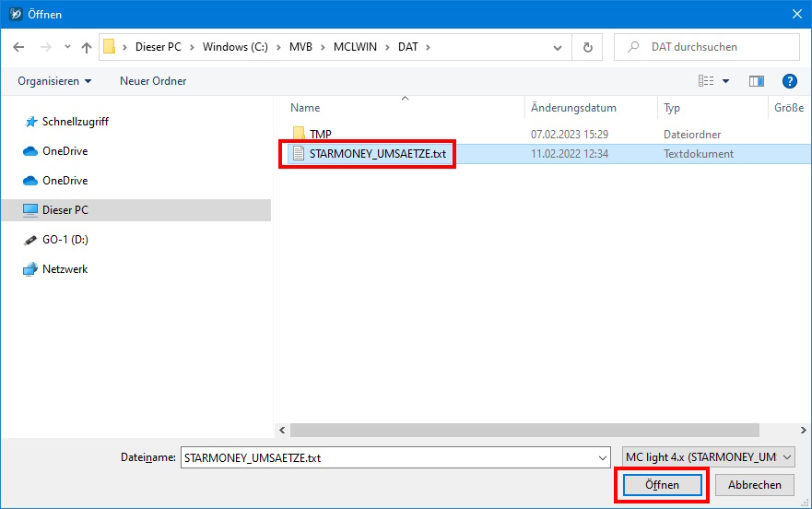Click the 'Dieser PC' monitor icon

(30, 210)
